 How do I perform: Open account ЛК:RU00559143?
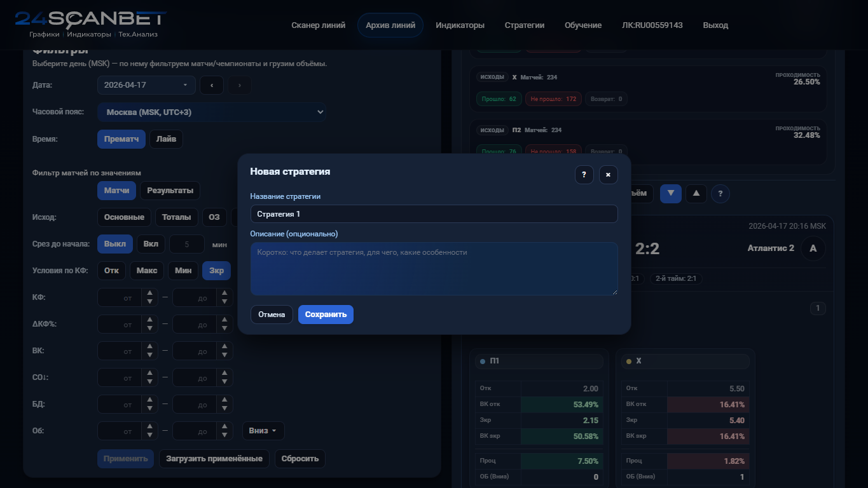[x=652, y=25]
